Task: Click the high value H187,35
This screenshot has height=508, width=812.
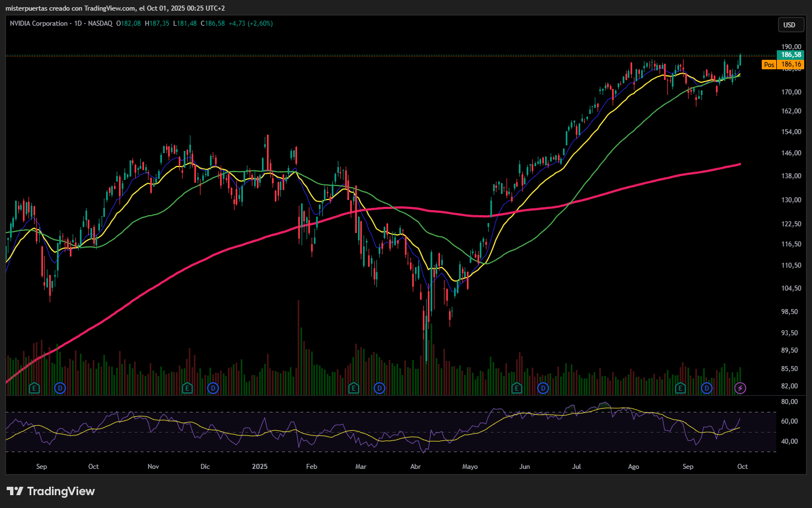Action: 157,23
